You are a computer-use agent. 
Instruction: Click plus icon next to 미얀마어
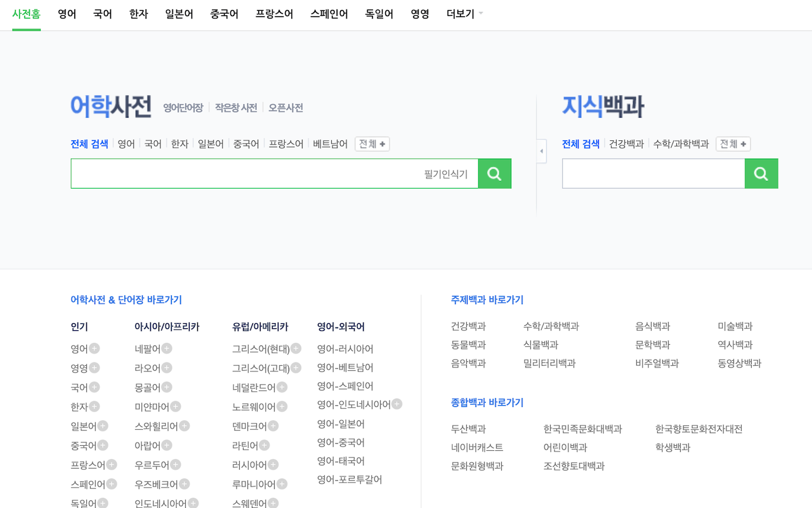(176, 406)
